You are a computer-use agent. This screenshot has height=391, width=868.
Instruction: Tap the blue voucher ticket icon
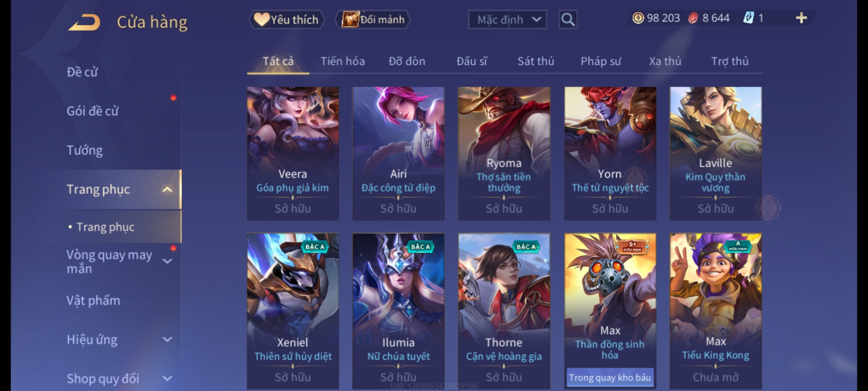coord(748,18)
